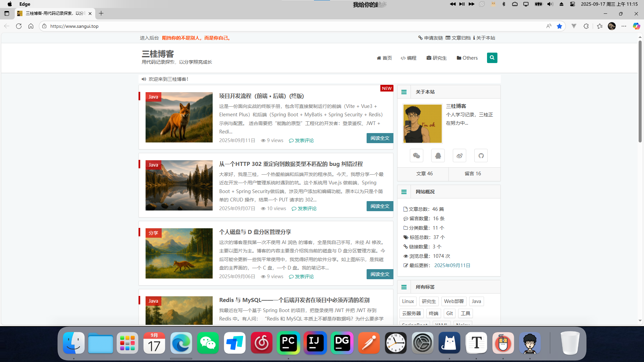Open the 研究生 navigation menu
The width and height of the screenshot is (644, 362).
[x=436, y=58]
